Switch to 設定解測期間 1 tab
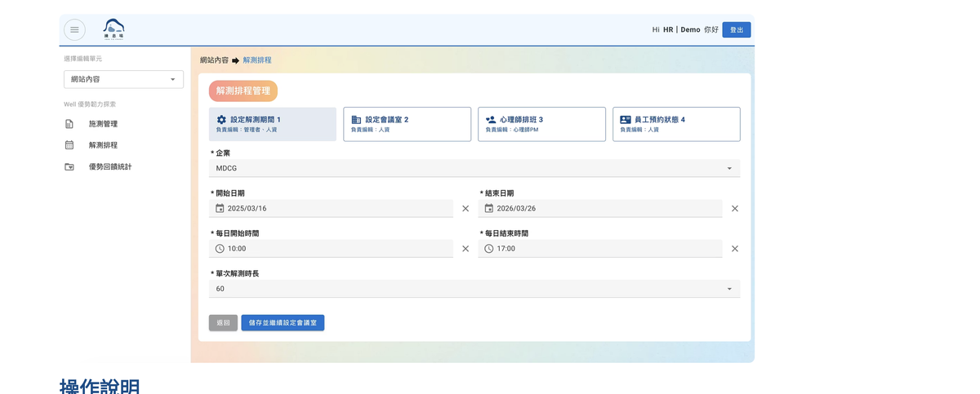980x394 pixels. 273,124
